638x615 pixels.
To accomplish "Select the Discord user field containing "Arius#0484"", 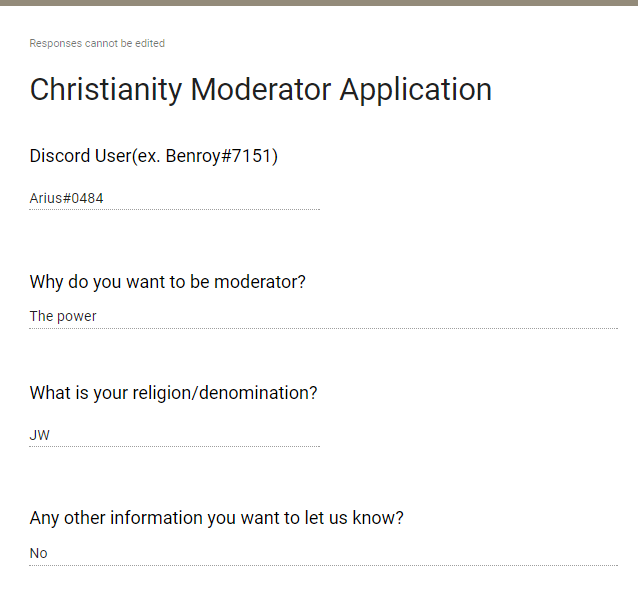I will point(174,198).
